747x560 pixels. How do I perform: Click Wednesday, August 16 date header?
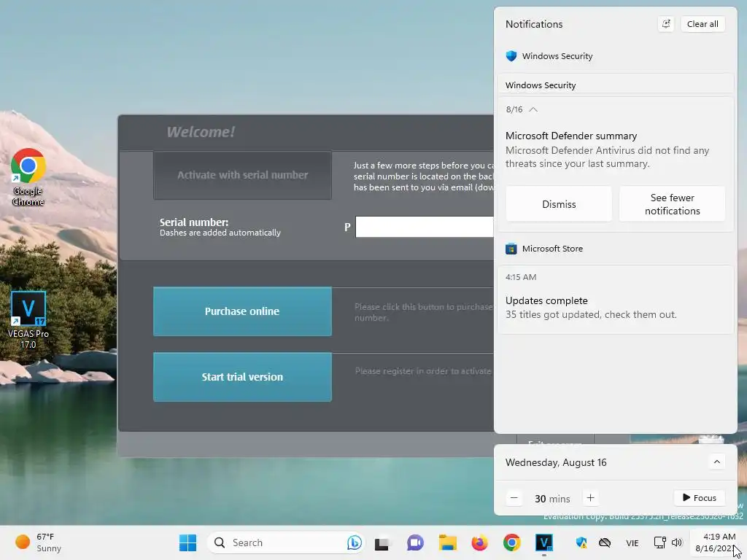(x=556, y=462)
